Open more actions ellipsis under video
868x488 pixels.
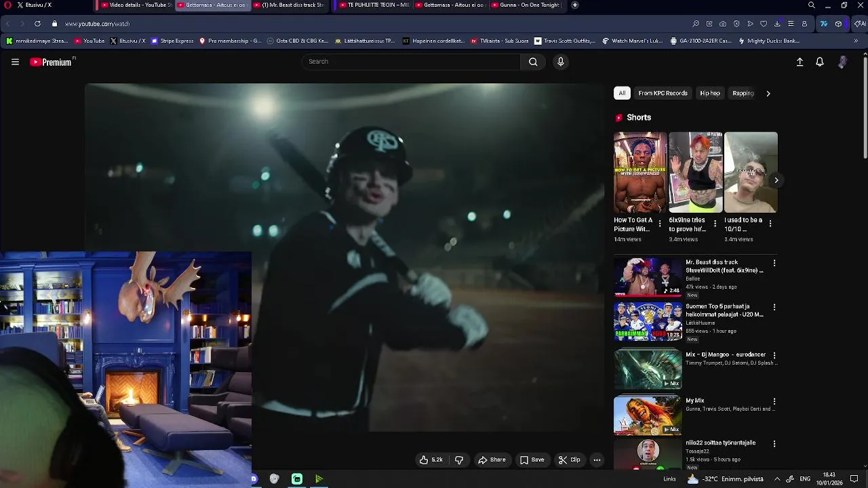[597, 460]
